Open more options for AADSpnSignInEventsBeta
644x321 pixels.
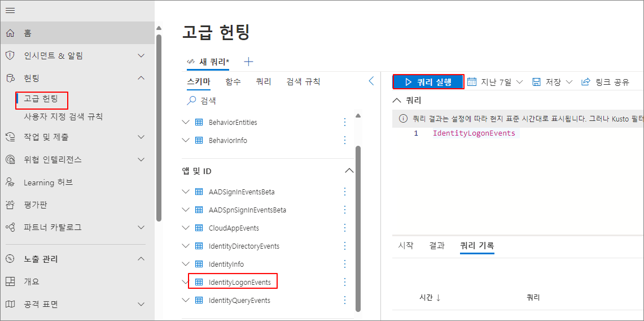click(345, 210)
